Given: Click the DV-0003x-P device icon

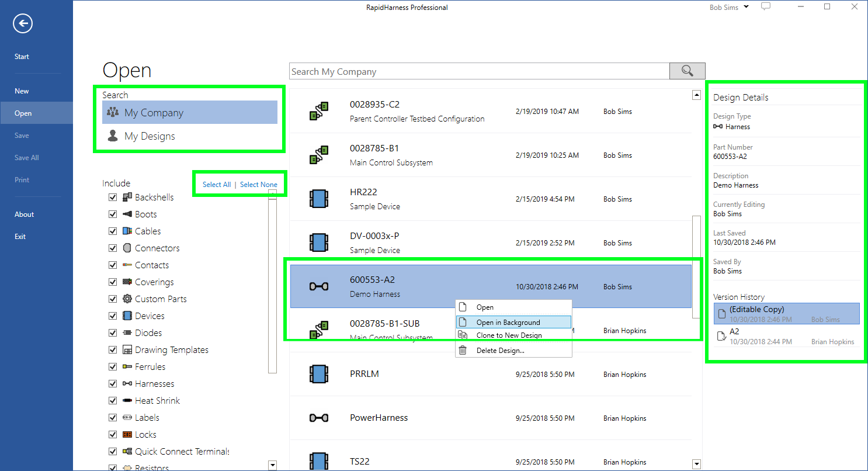Looking at the screenshot, I should pos(318,243).
